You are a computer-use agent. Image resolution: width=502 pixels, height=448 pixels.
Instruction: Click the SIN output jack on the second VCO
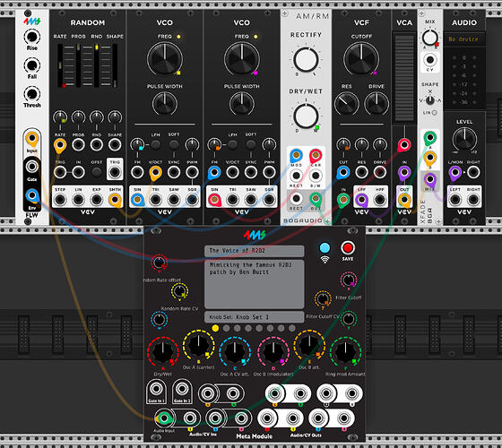coord(214,200)
